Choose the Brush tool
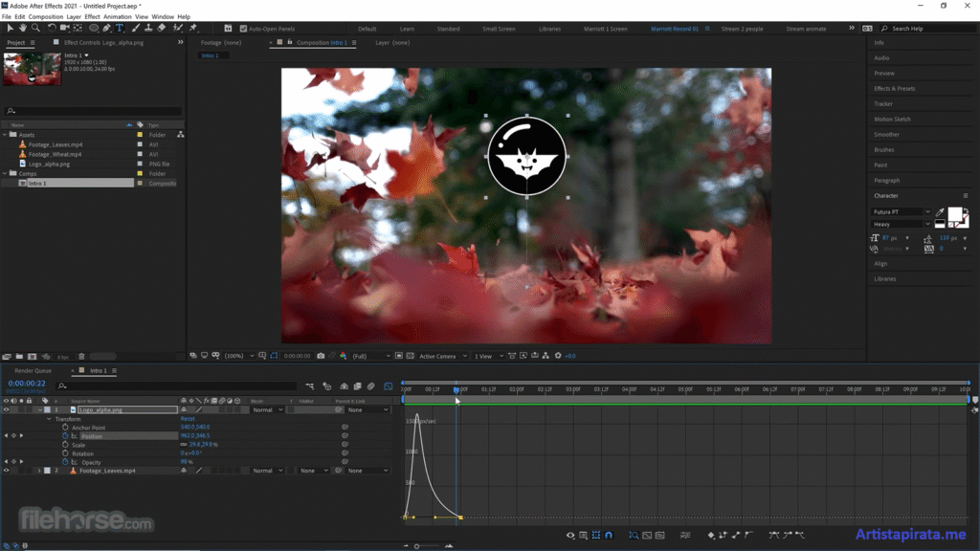The height and width of the screenshot is (551, 980). pos(134,28)
